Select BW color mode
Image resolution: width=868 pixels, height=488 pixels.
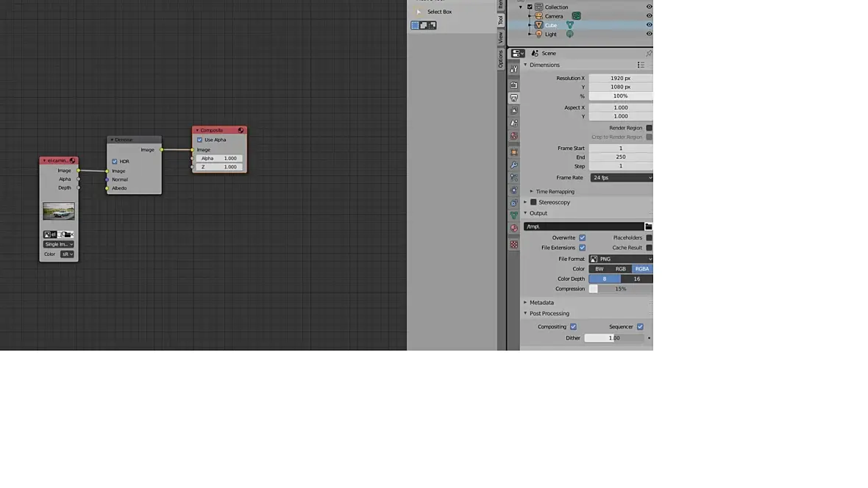point(600,269)
